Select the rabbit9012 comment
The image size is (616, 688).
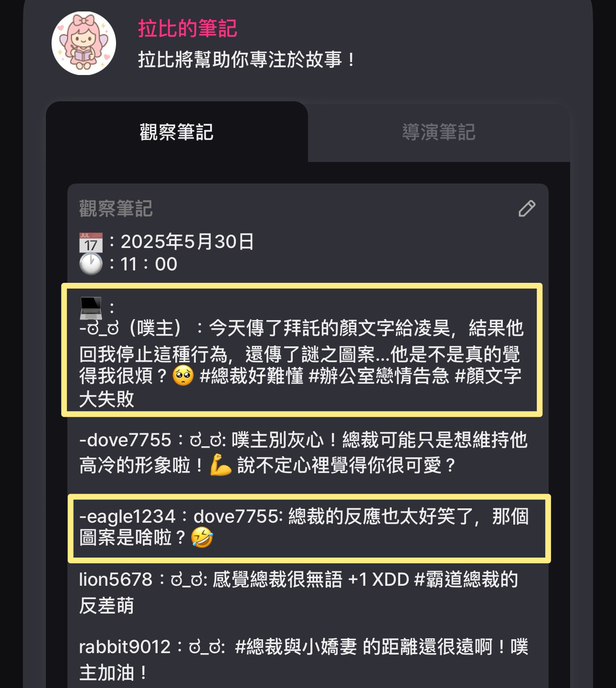click(303, 660)
